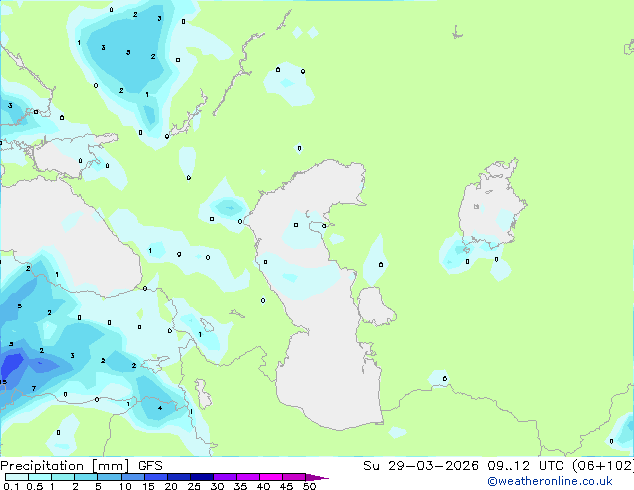634x490 pixels.
Task: Click the legend label '25'
Action: tap(194, 486)
